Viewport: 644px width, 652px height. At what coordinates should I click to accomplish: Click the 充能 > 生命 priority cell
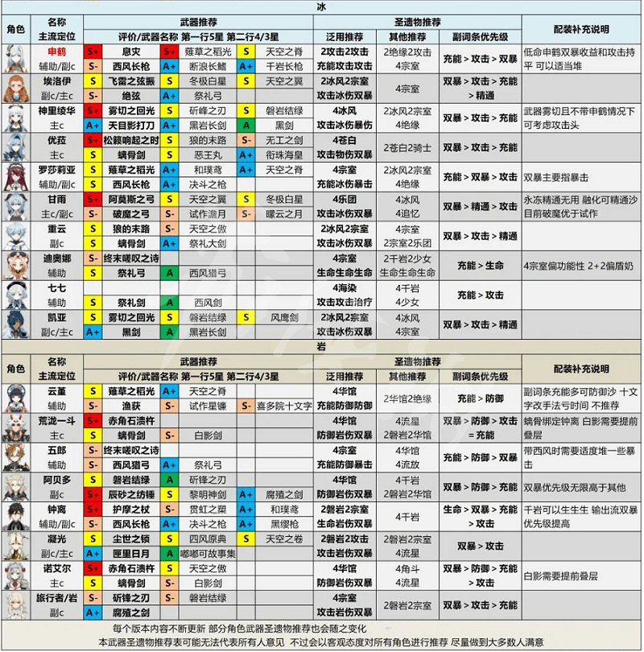click(x=481, y=266)
